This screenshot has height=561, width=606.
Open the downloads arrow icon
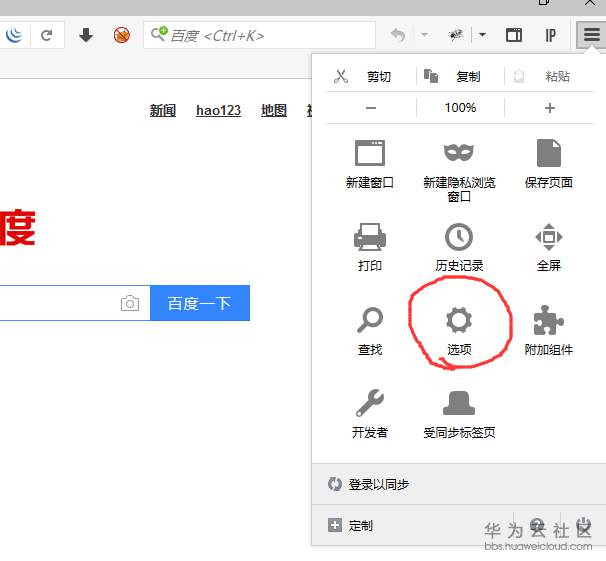[x=86, y=35]
